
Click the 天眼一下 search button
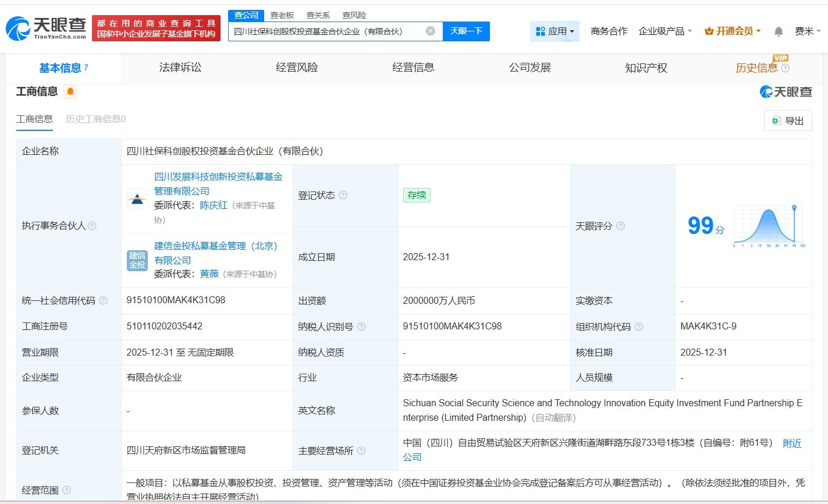click(x=467, y=31)
